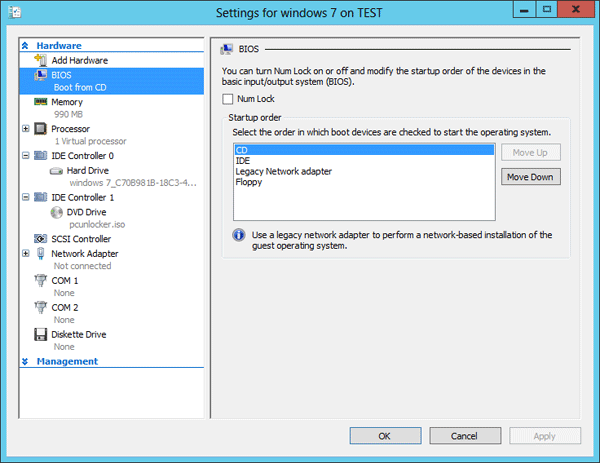Click the DVD Drive disc icon
This screenshot has height=463, width=600.
(57, 212)
